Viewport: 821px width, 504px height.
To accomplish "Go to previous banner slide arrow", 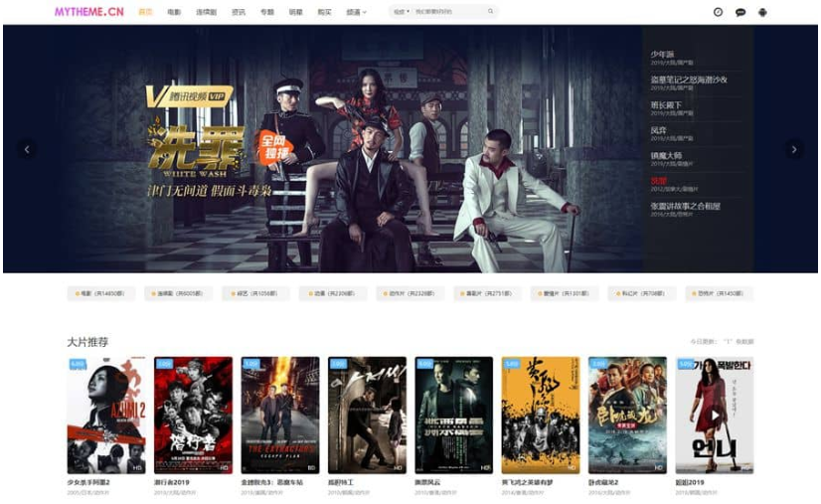I will [27, 149].
